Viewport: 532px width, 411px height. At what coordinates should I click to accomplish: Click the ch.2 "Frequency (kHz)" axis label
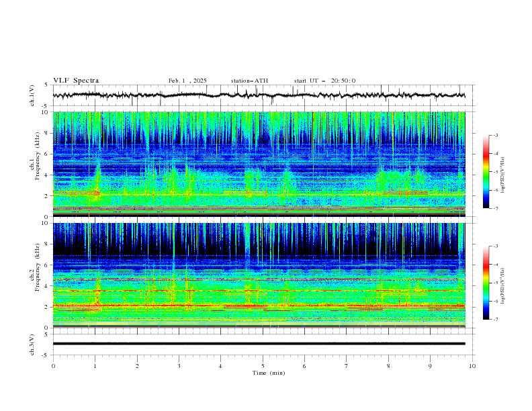click(x=38, y=267)
